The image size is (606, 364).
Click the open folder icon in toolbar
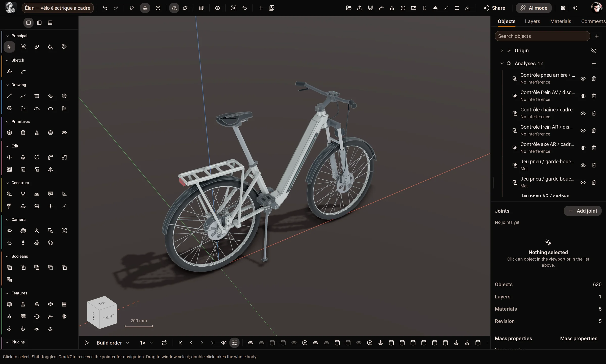pyautogui.click(x=349, y=8)
